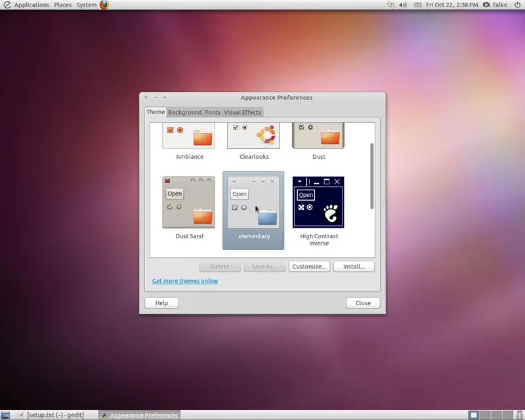Click the theme list vertical scrollbar
525x420 pixels.
coord(371,176)
